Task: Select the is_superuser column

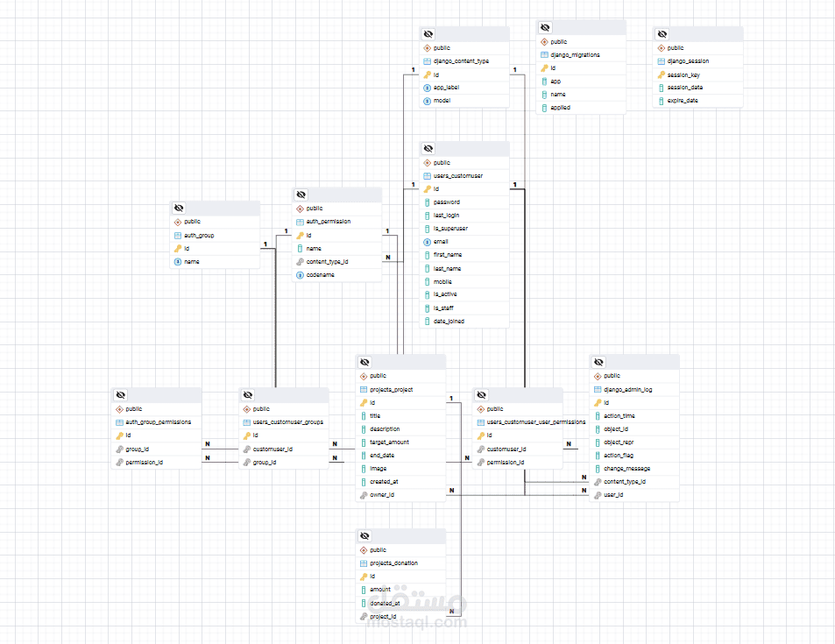Action: tap(450, 229)
